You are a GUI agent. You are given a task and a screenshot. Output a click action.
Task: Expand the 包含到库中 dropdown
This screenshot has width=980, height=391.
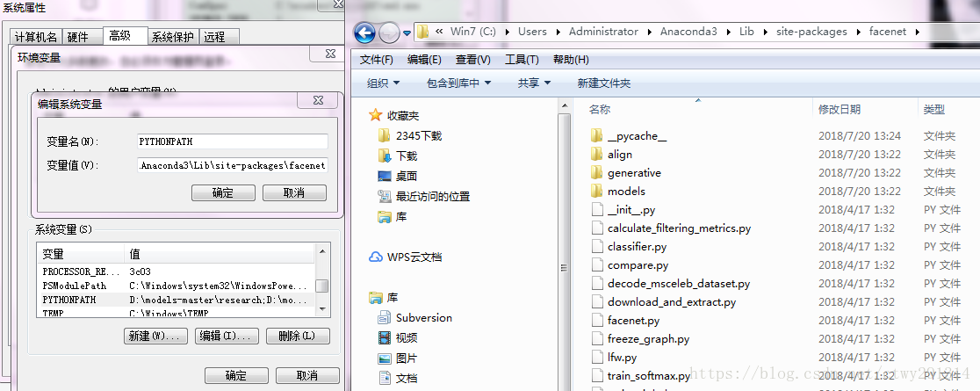(x=458, y=83)
